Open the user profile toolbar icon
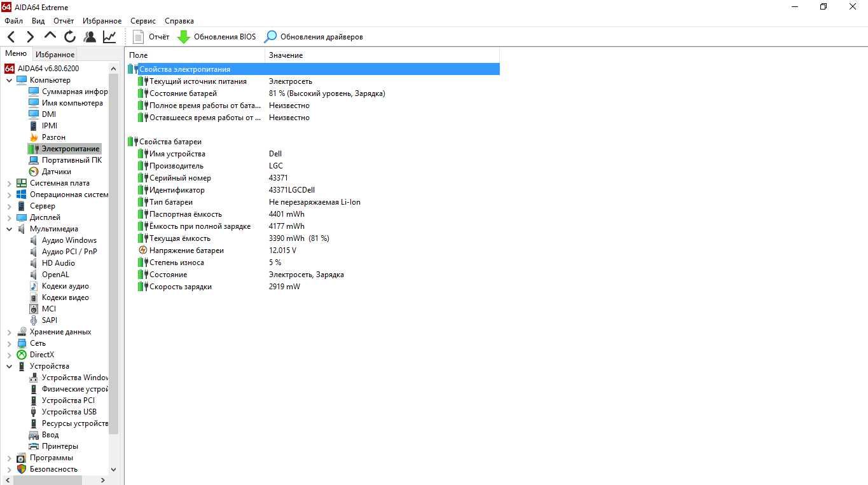 tap(90, 37)
